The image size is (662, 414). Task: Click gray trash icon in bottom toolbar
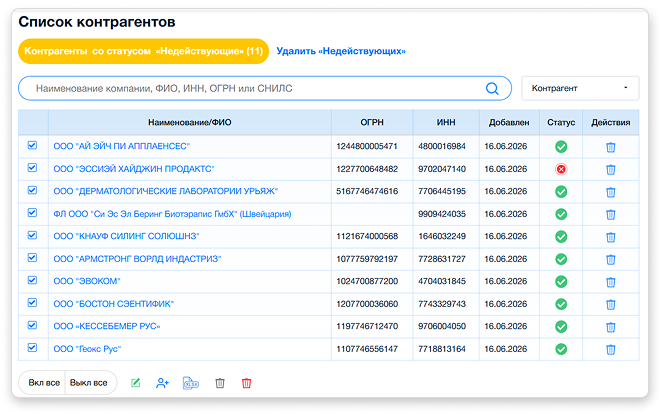point(220,383)
